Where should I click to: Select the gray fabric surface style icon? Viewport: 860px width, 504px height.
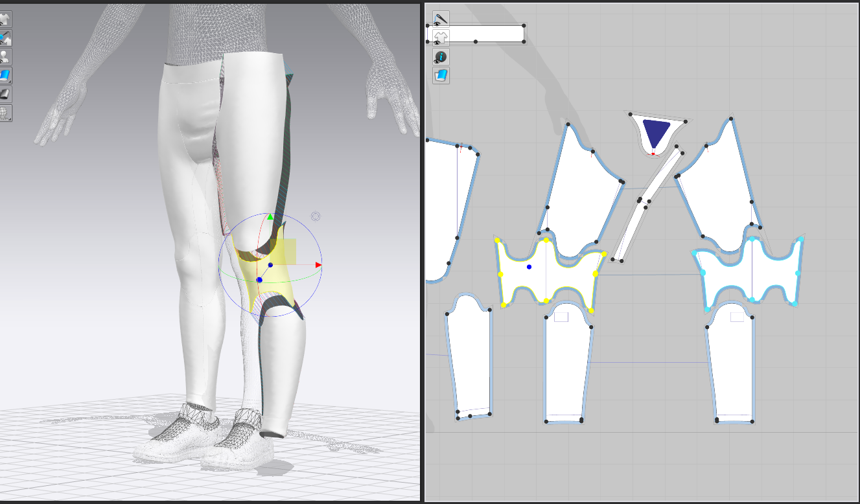click(x=5, y=95)
